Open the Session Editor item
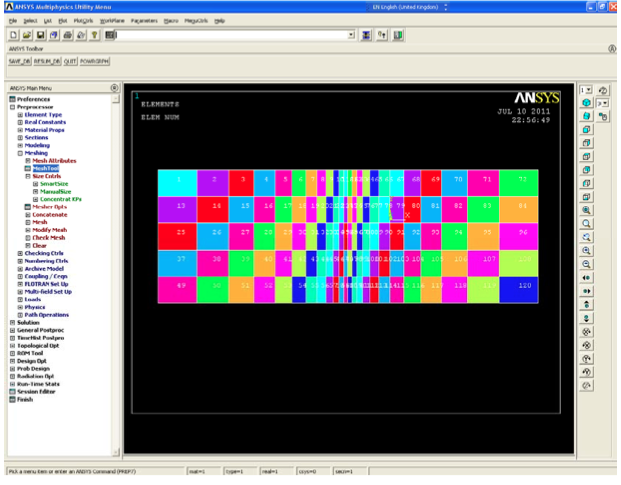Image resolution: width=621 pixels, height=485 pixels. [36, 392]
